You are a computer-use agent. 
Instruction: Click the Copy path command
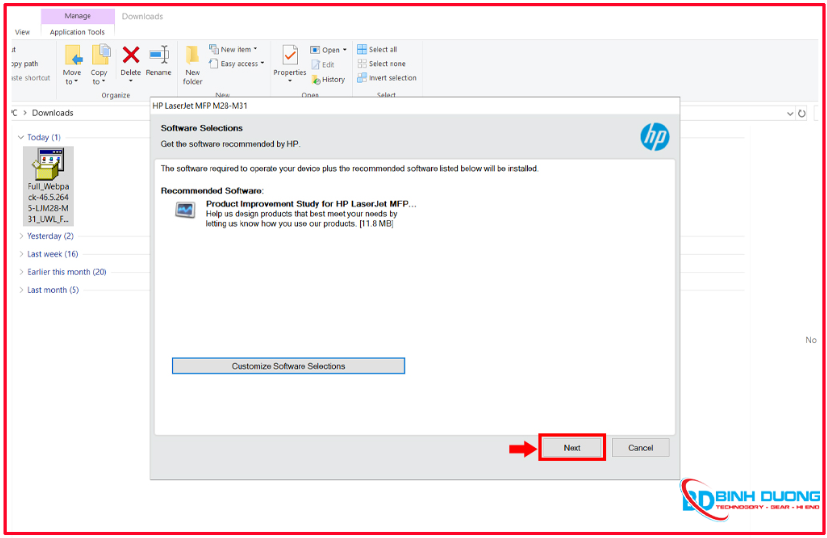pos(25,63)
